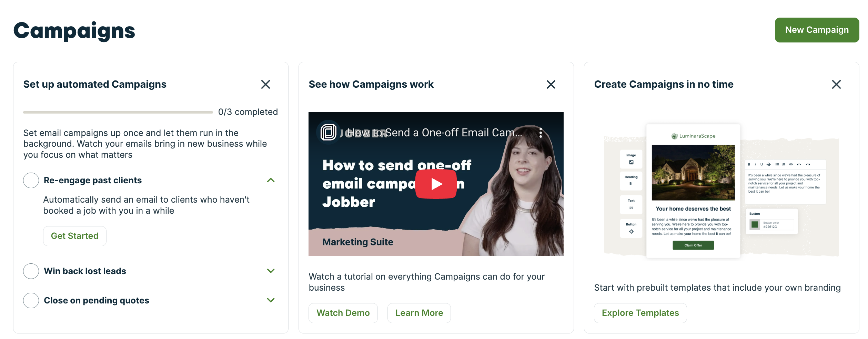Open the YouTube video options menu
The width and height of the screenshot is (868, 339).
click(541, 133)
